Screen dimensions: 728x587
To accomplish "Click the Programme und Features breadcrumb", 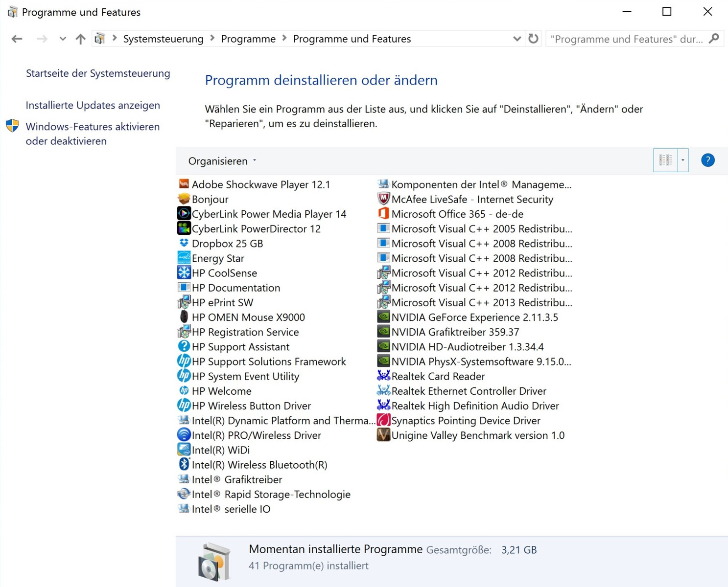I will pyautogui.click(x=352, y=39).
